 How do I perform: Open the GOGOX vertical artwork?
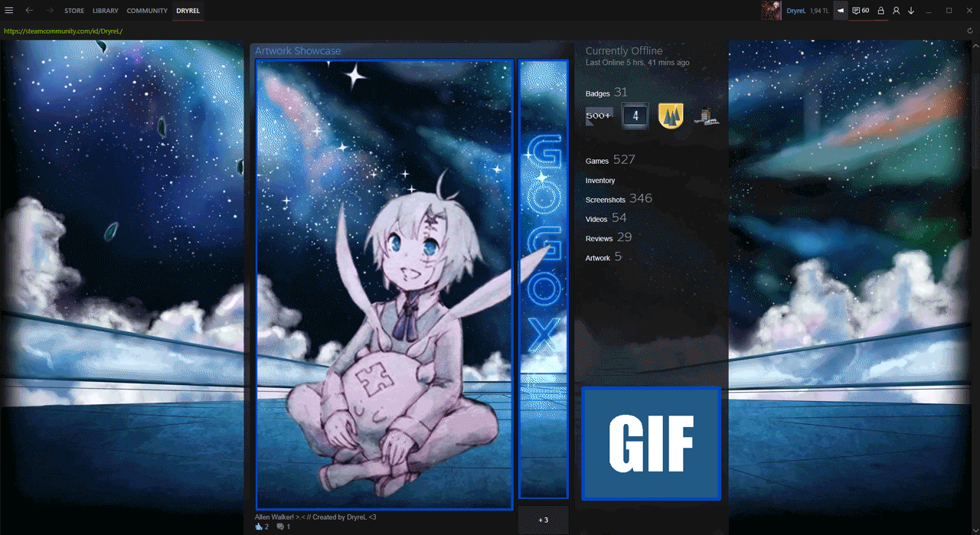[x=544, y=279]
